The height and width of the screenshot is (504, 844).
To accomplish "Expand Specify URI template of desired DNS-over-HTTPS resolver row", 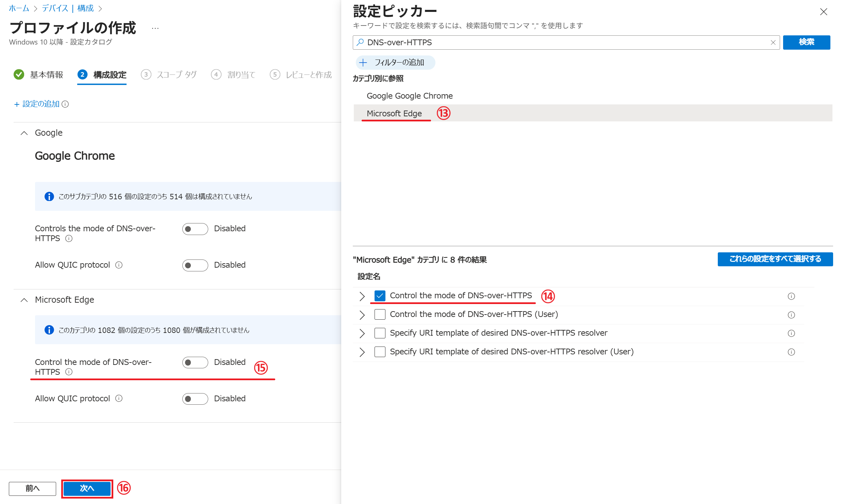I will click(362, 333).
